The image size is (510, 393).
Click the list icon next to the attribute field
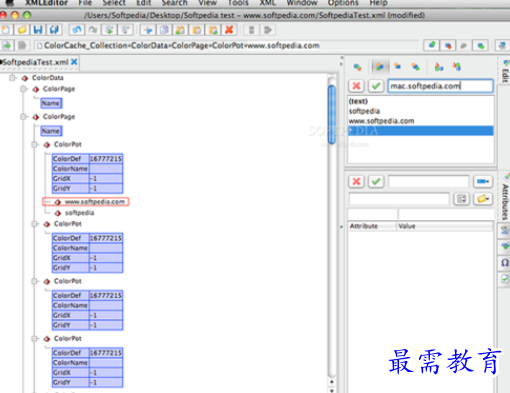coord(461,199)
